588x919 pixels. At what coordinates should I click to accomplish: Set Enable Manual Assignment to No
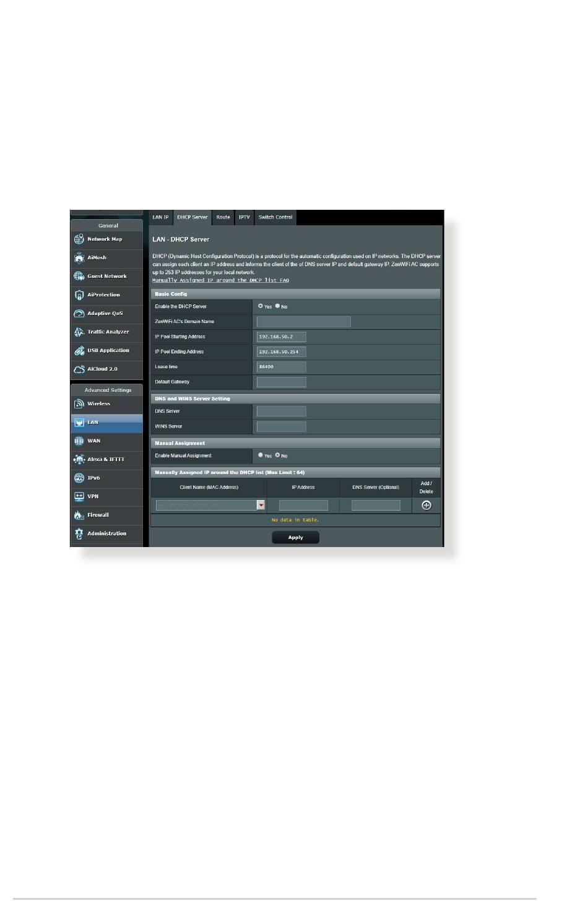click(x=277, y=455)
